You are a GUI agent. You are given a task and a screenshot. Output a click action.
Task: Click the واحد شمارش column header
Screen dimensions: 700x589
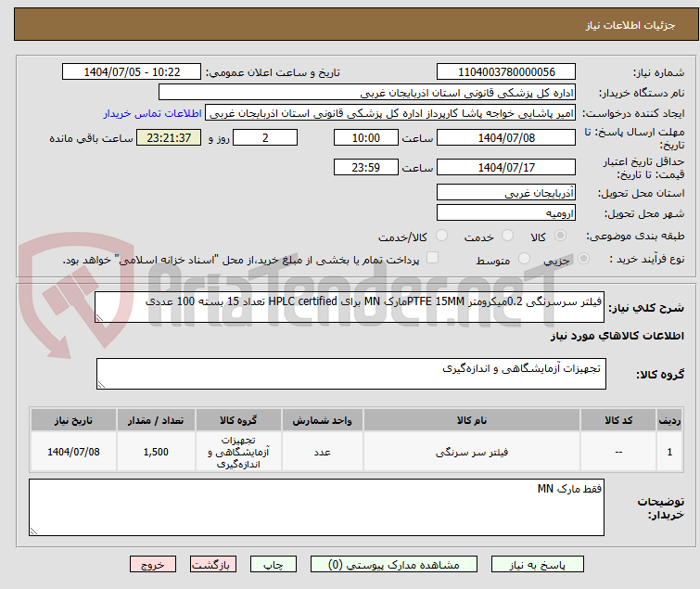[323, 420]
